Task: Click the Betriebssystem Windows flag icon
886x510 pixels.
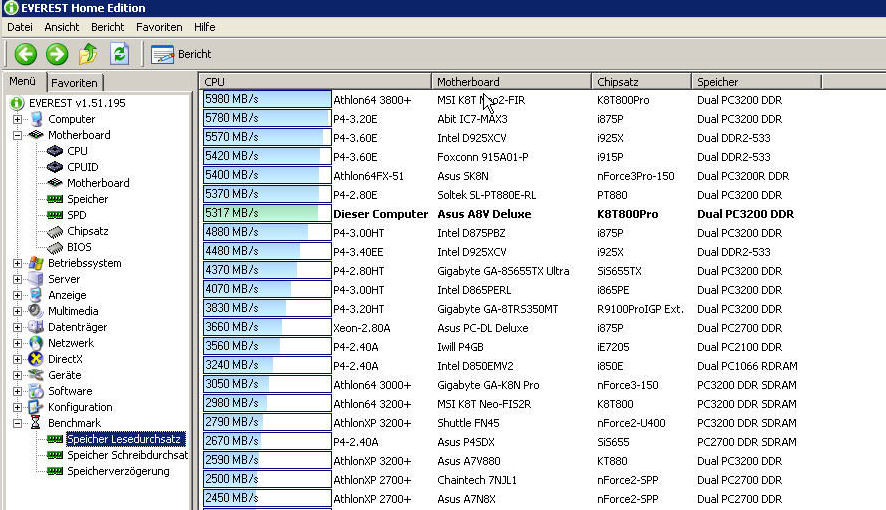Action: pos(36,263)
